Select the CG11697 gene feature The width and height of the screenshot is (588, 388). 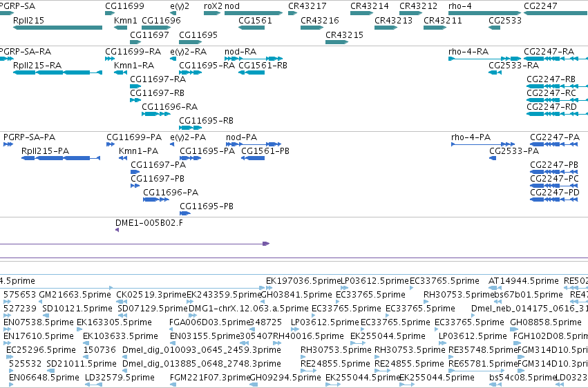click(135, 42)
